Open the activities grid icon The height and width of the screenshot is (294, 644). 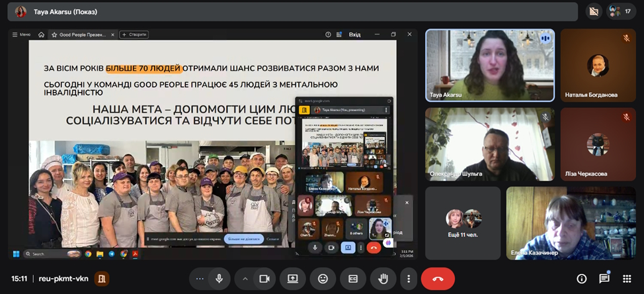point(627,279)
